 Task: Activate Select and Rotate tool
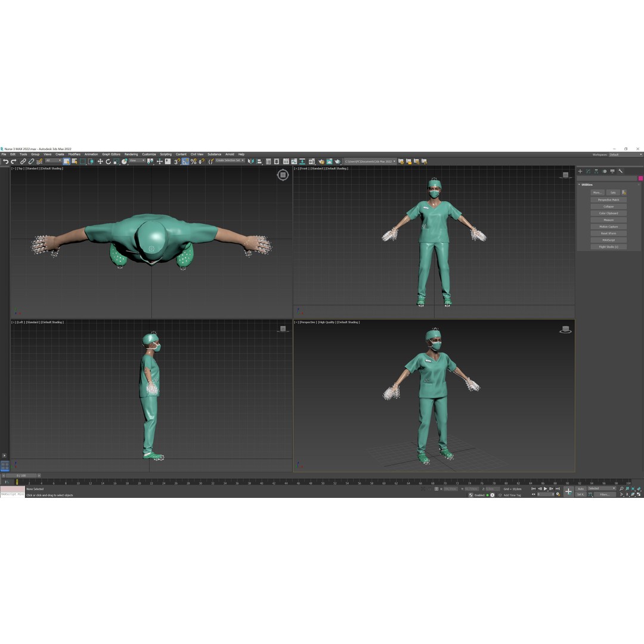click(109, 162)
